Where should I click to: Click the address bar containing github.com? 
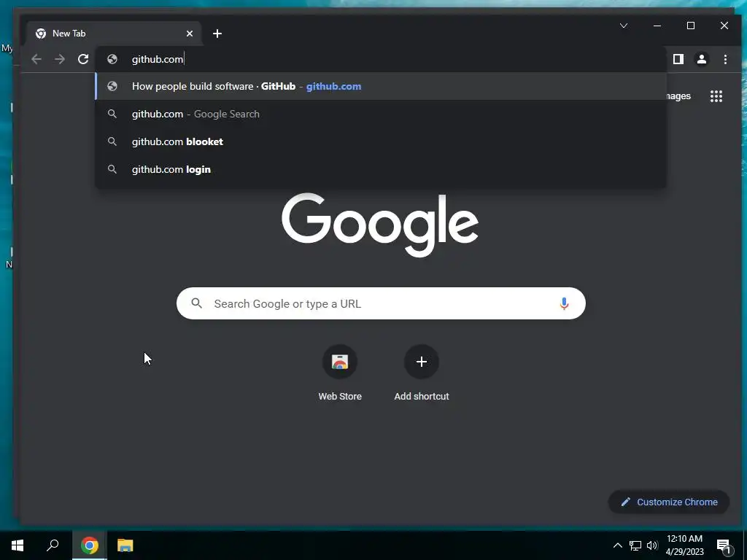tap(381, 59)
